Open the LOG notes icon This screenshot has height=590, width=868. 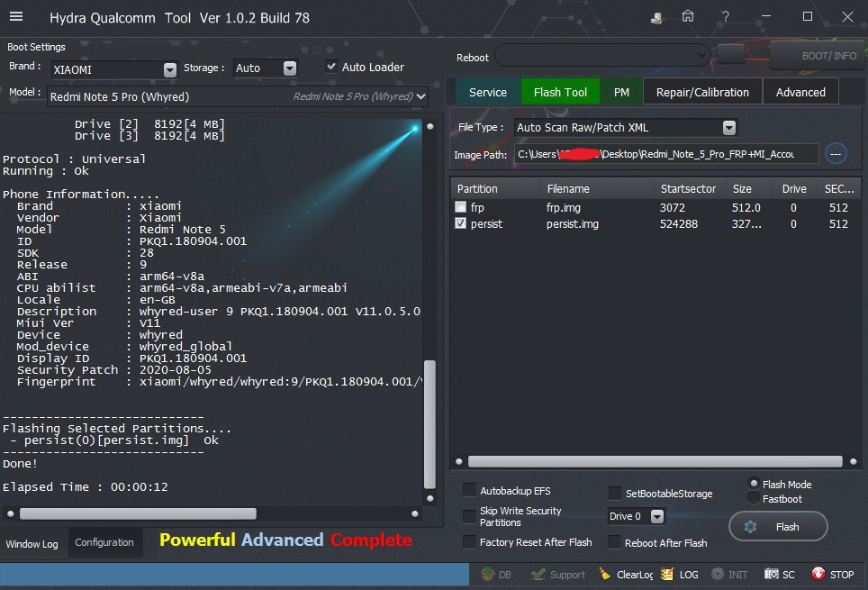pyautogui.click(x=667, y=574)
